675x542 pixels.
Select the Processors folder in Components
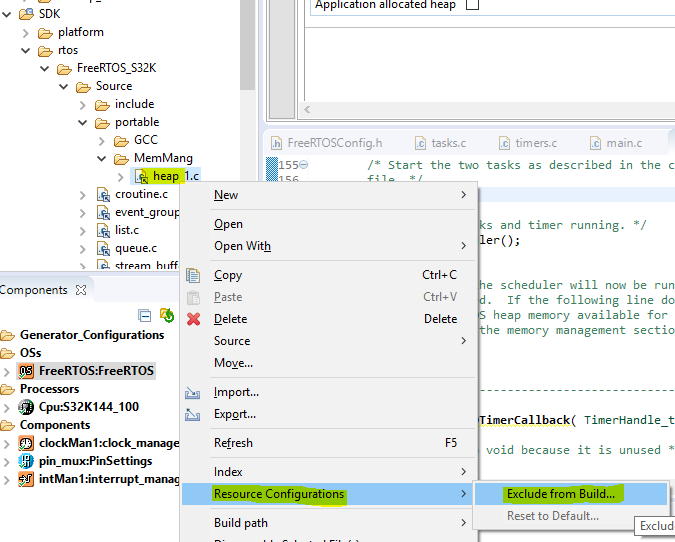pos(40,389)
